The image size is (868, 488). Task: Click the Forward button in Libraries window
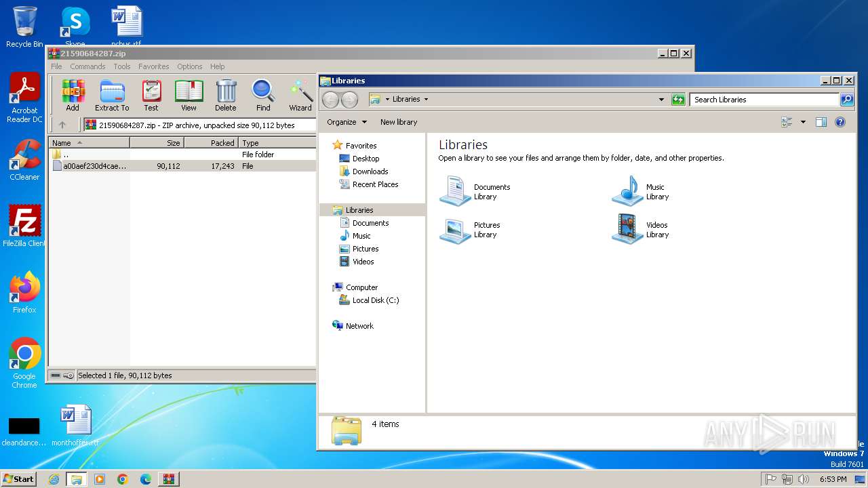[x=349, y=100]
